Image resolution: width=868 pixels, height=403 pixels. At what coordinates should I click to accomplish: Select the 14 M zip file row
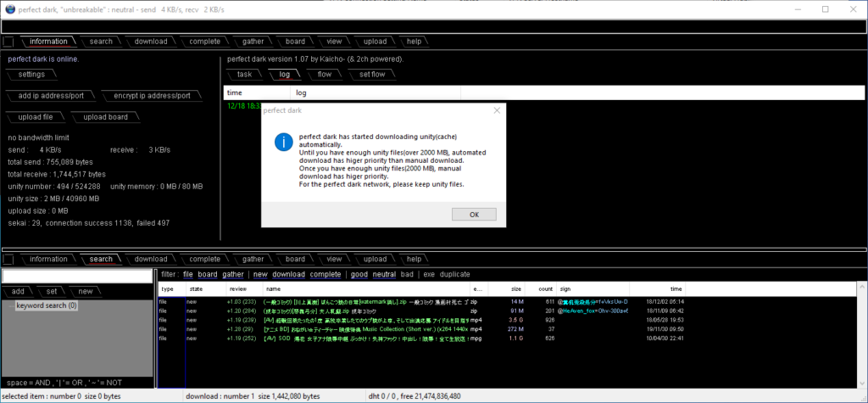(424, 301)
